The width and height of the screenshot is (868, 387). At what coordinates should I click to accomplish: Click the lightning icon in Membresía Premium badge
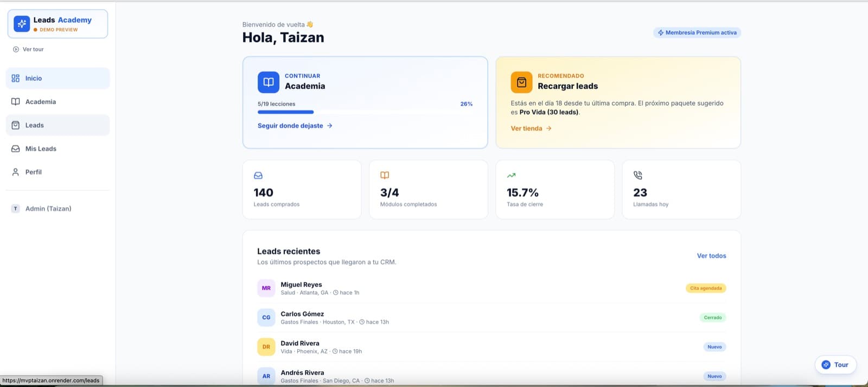(x=661, y=33)
